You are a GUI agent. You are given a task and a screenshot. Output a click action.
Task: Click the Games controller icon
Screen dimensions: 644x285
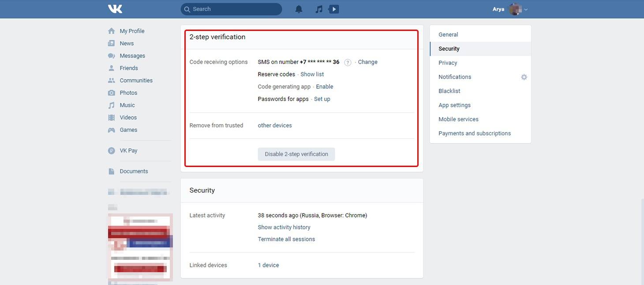112,130
